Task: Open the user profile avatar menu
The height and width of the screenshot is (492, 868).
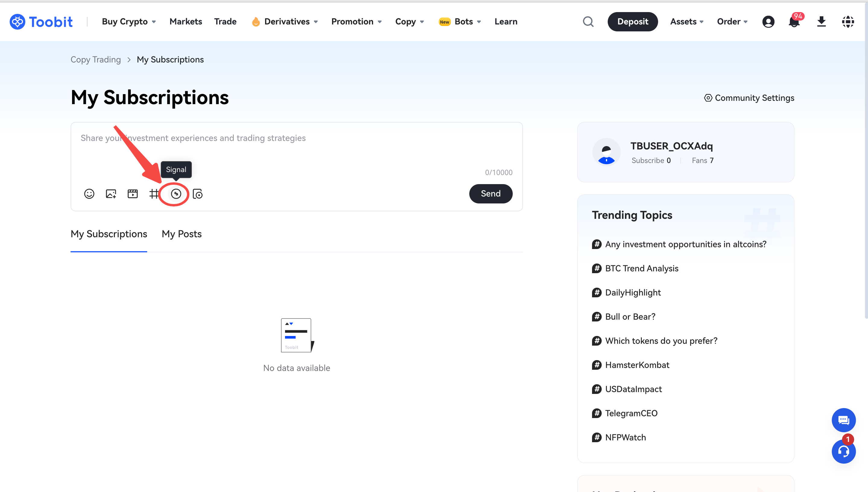Action: (768, 22)
